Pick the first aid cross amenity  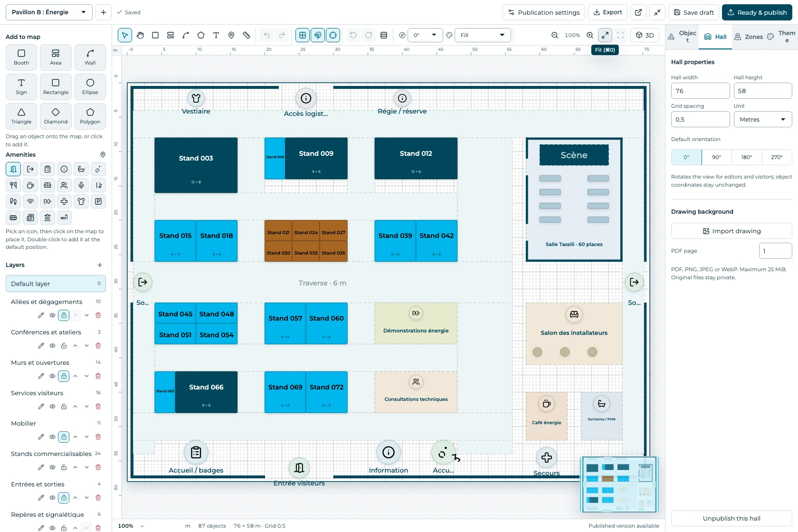click(64, 201)
